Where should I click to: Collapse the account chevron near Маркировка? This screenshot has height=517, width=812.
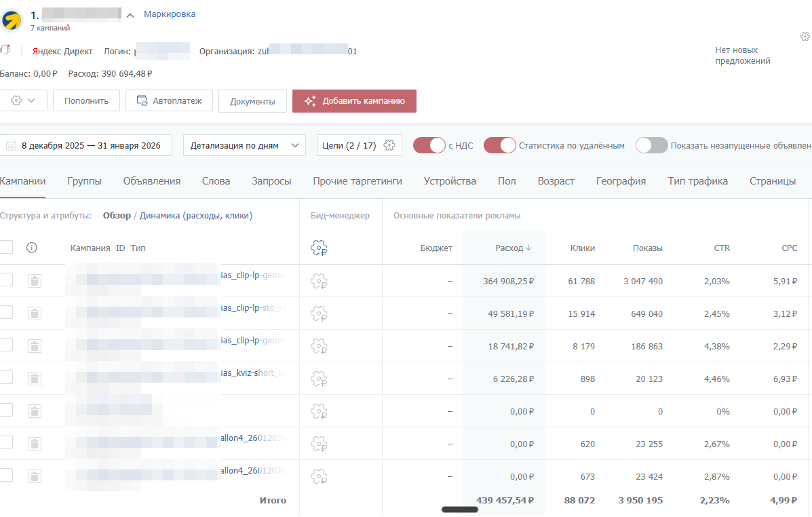coord(130,16)
